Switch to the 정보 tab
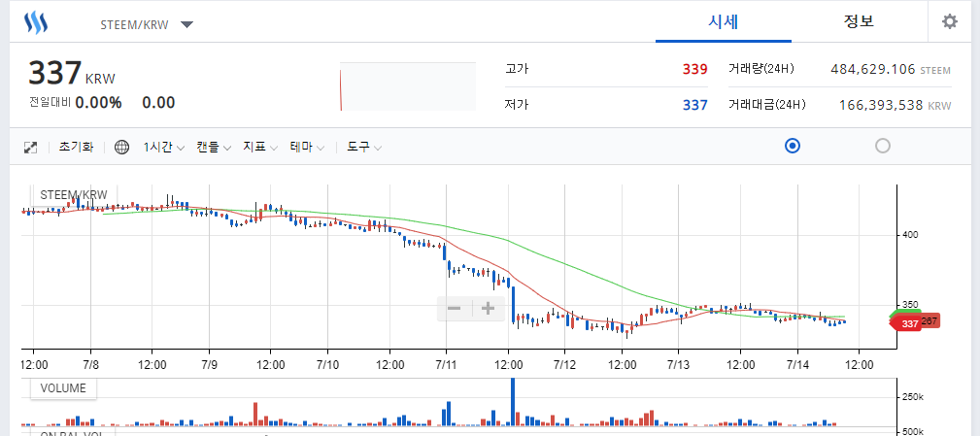 point(859,22)
